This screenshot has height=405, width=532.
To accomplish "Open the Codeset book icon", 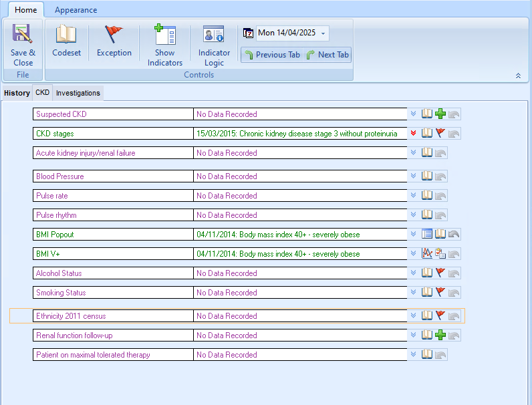I will [66, 34].
